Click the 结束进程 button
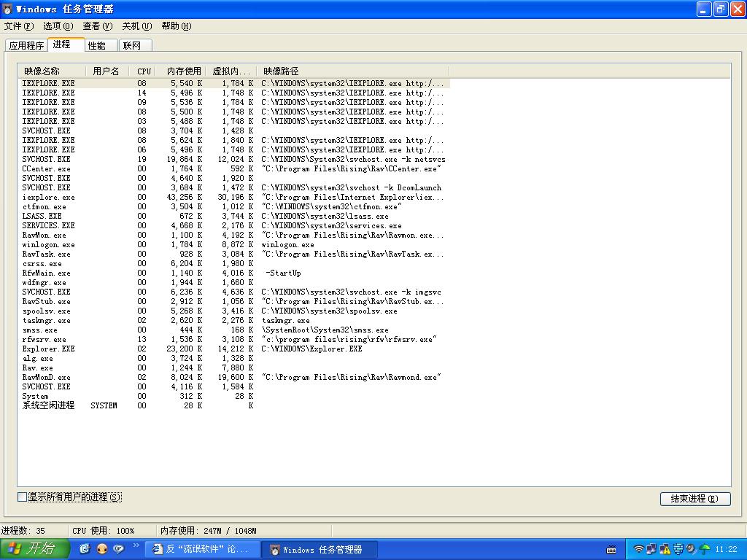 (x=695, y=499)
